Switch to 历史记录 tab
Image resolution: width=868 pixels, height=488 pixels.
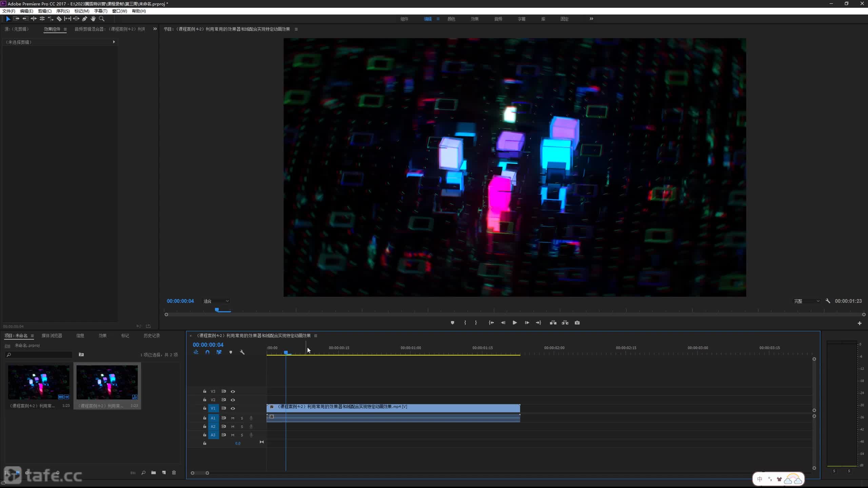(x=152, y=335)
